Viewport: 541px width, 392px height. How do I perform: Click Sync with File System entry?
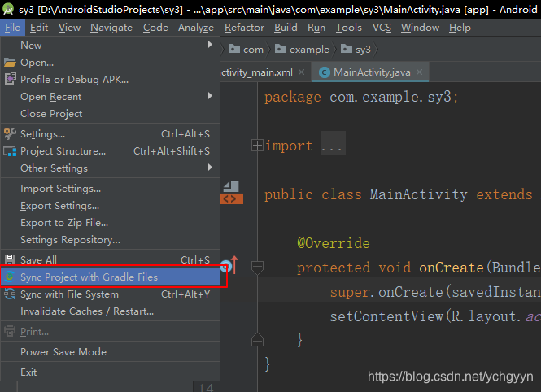tap(111, 294)
